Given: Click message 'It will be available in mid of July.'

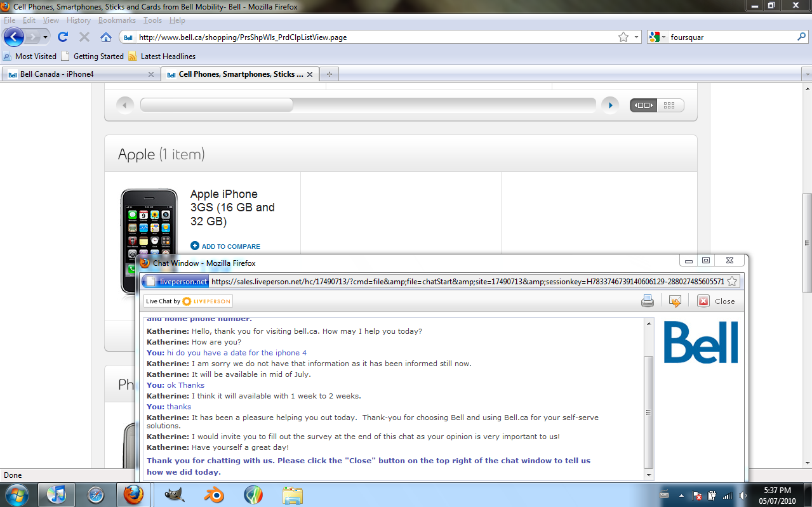Looking at the screenshot, I should [x=251, y=374].
